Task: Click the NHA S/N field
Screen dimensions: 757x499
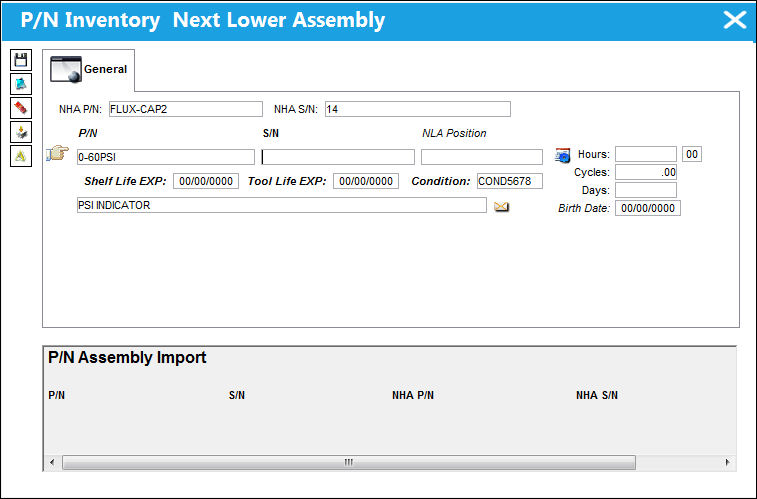Action: 418,109
